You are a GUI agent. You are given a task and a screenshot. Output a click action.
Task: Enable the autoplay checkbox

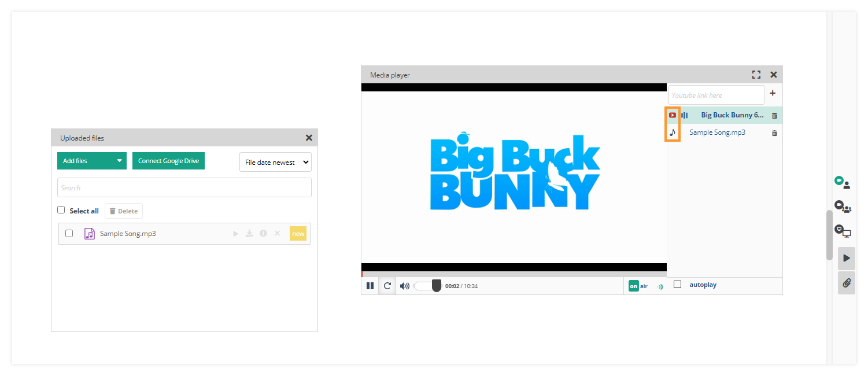[x=678, y=285]
